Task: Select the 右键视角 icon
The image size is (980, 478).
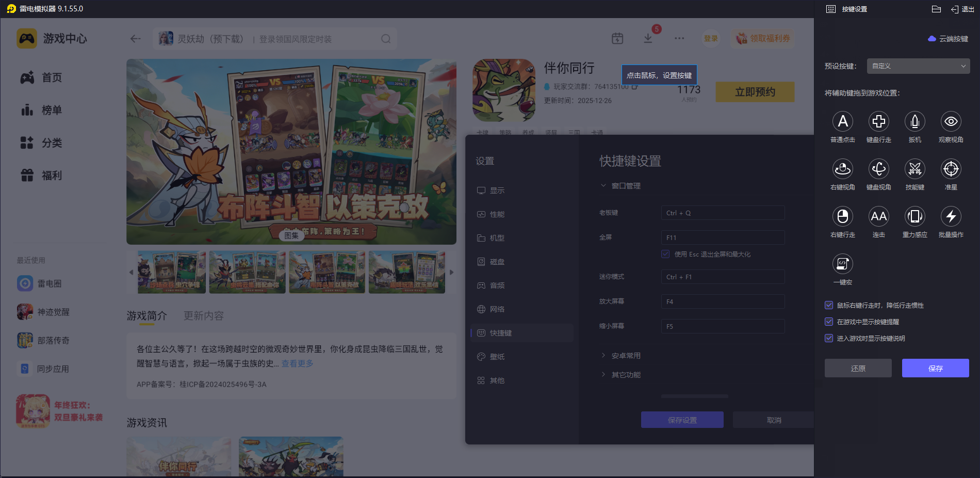Action: tap(843, 169)
